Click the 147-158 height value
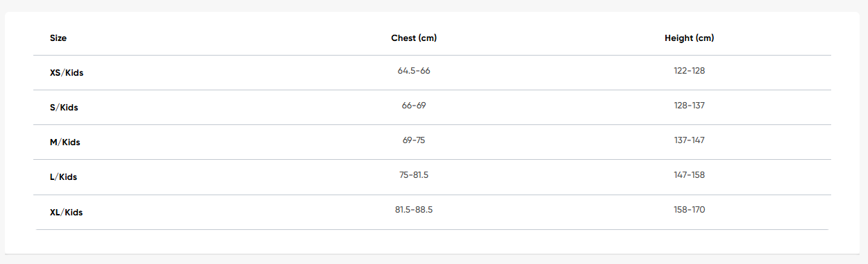 pos(689,175)
